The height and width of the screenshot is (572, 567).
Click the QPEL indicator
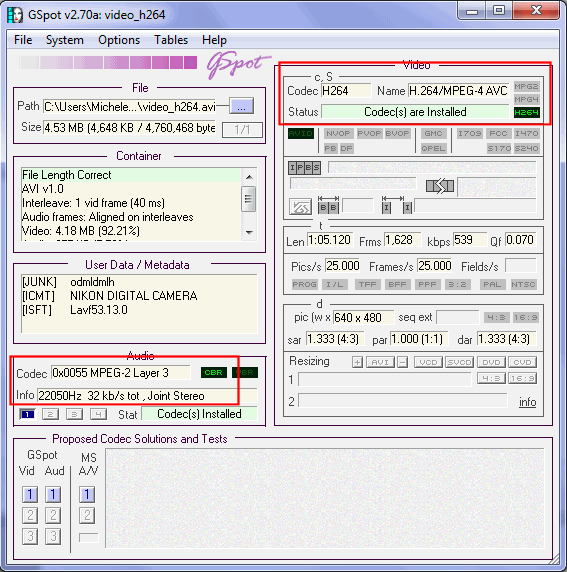click(433, 148)
